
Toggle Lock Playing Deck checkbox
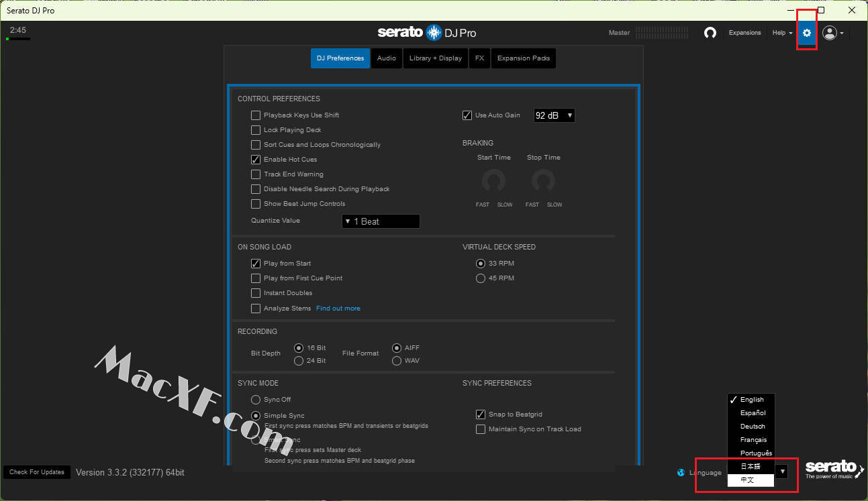pos(256,130)
